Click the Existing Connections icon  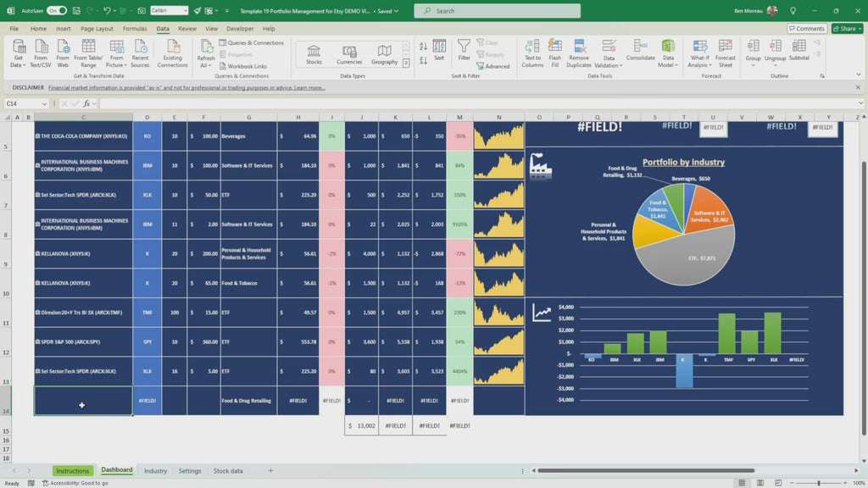pos(172,53)
